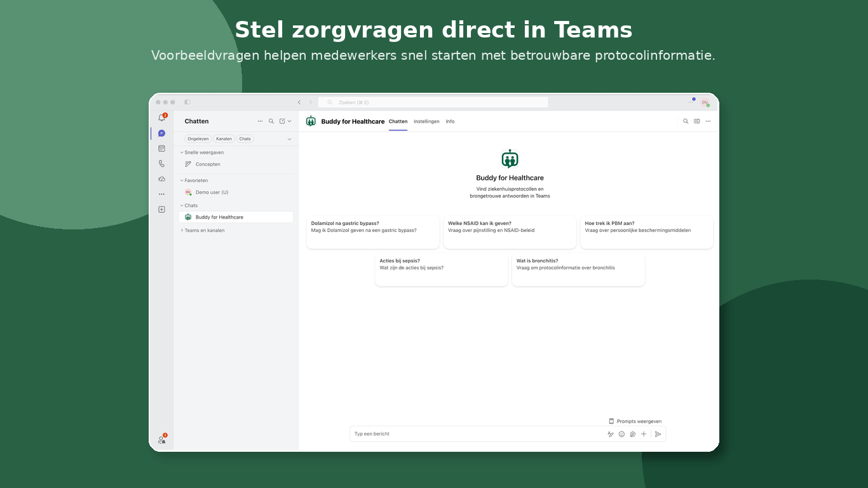Choose the Hoe trek ik PBM aan prompt
The height and width of the screenshot is (488, 868).
647,232
